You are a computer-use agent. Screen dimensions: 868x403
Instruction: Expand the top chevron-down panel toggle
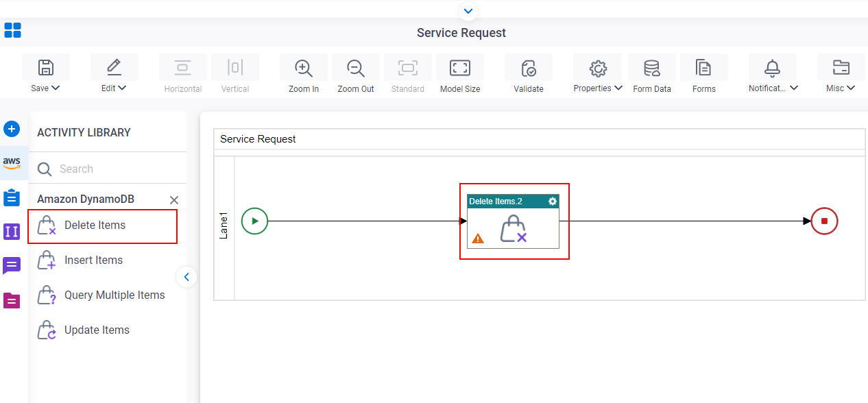468,11
